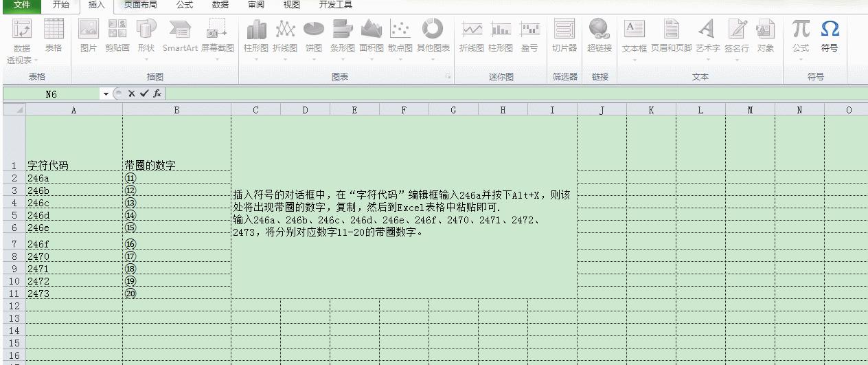
Task: Select column A header
Action: pyautogui.click(x=74, y=109)
